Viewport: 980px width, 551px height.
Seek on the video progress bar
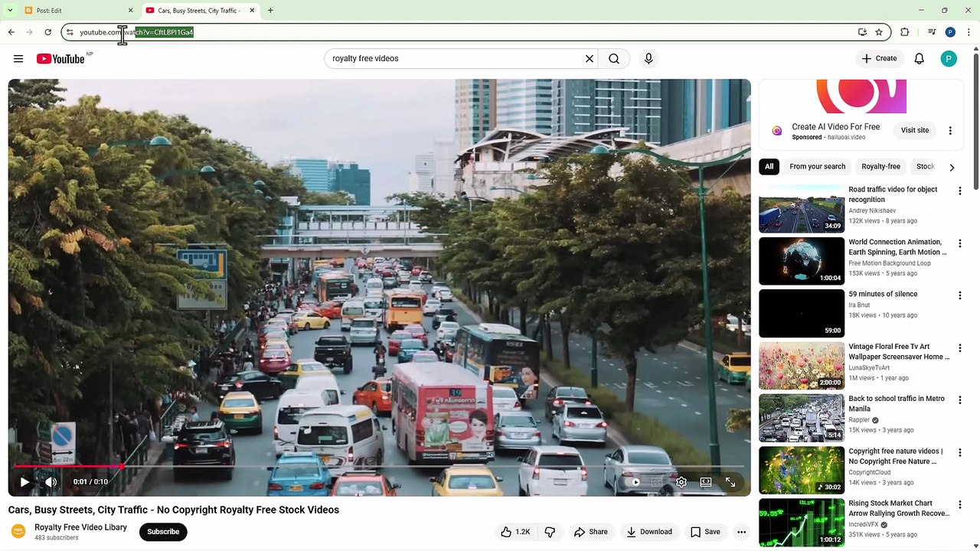pyautogui.click(x=379, y=466)
